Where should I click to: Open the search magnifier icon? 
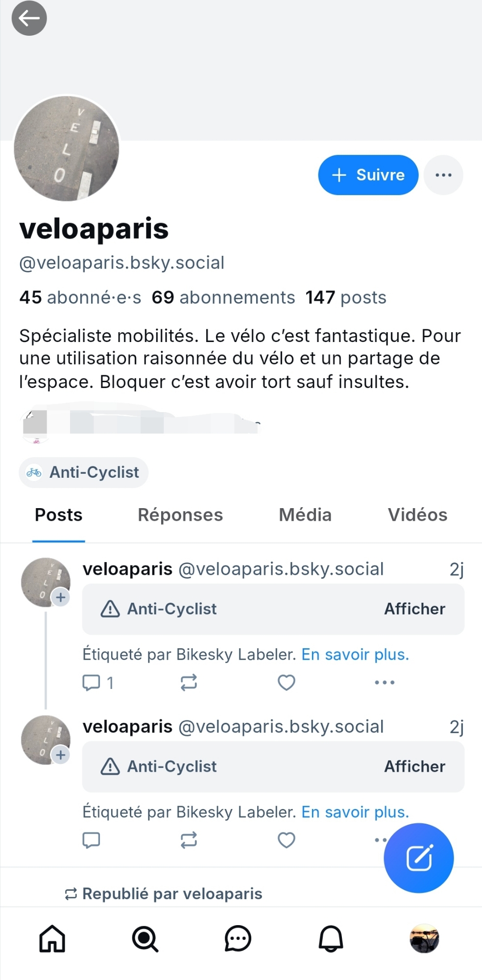pyautogui.click(x=145, y=938)
